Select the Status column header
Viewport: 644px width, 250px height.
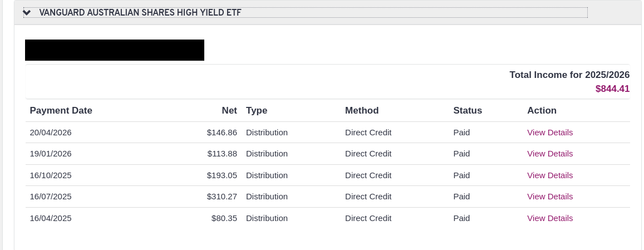tap(468, 110)
